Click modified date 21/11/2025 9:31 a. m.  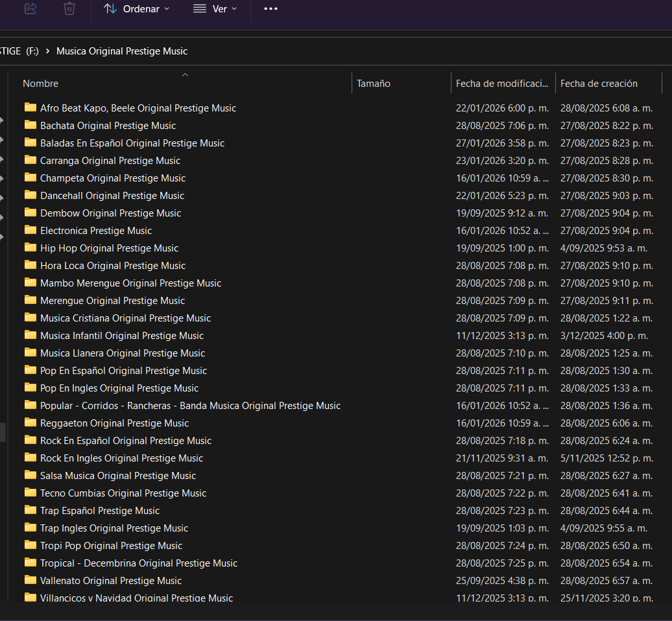tap(502, 459)
